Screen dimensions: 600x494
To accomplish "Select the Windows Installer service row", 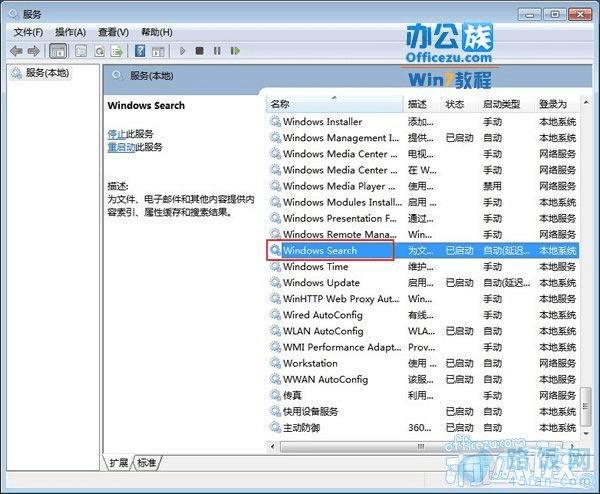I will tap(423, 122).
